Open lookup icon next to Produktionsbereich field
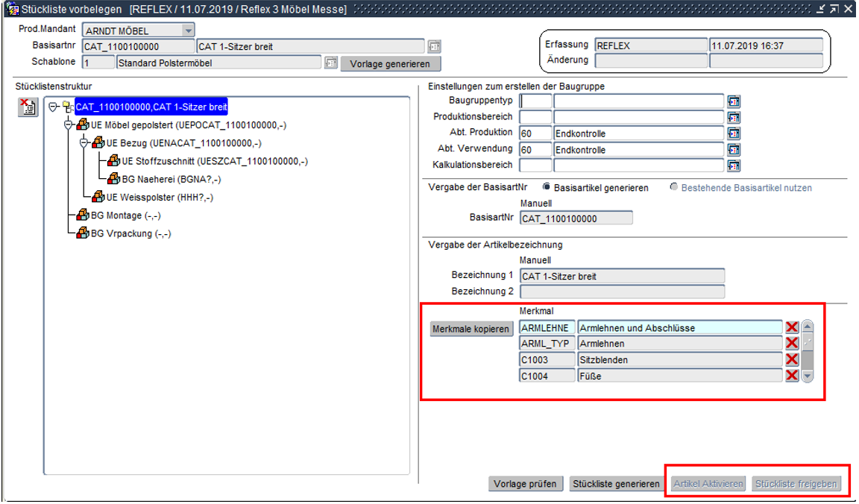The image size is (859, 504). click(x=734, y=118)
